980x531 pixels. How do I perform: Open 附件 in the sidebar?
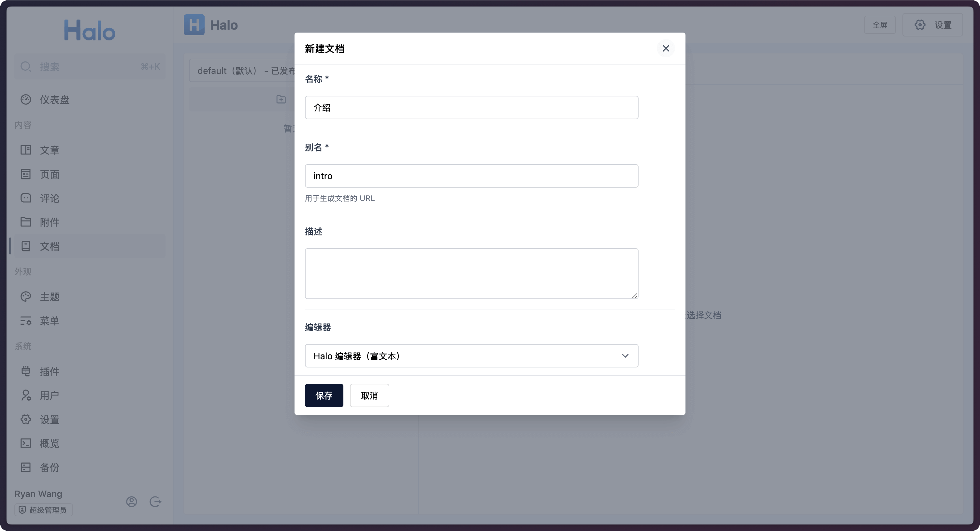pos(90,222)
